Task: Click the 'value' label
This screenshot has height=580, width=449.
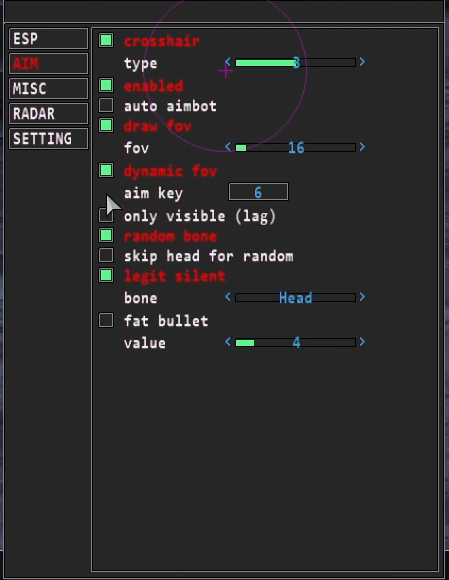Action: (145, 343)
